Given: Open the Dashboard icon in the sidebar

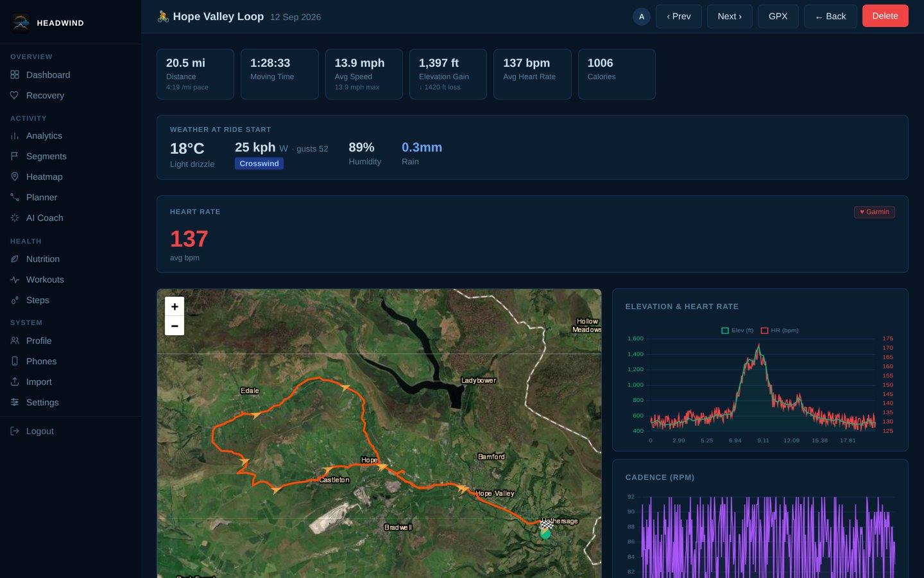Looking at the screenshot, I should pyautogui.click(x=15, y=75).
